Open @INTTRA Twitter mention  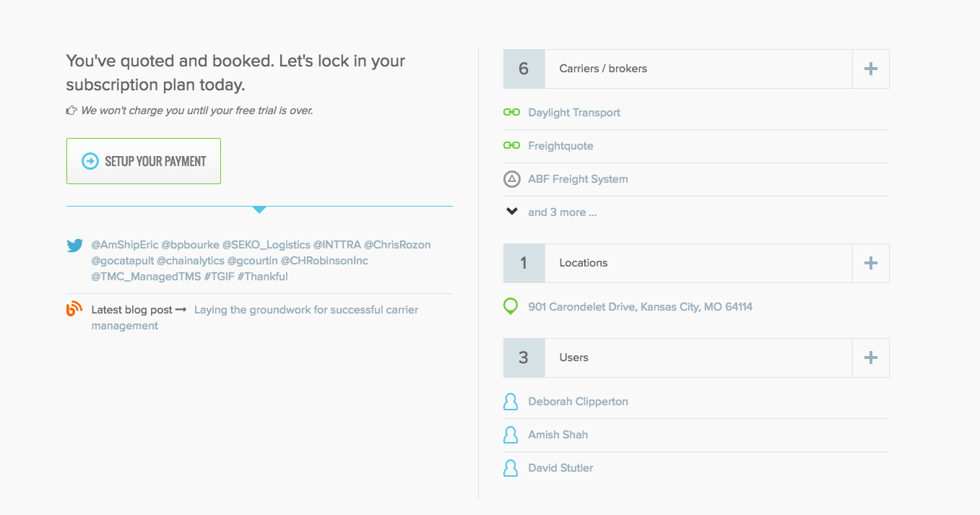(337, 245)
